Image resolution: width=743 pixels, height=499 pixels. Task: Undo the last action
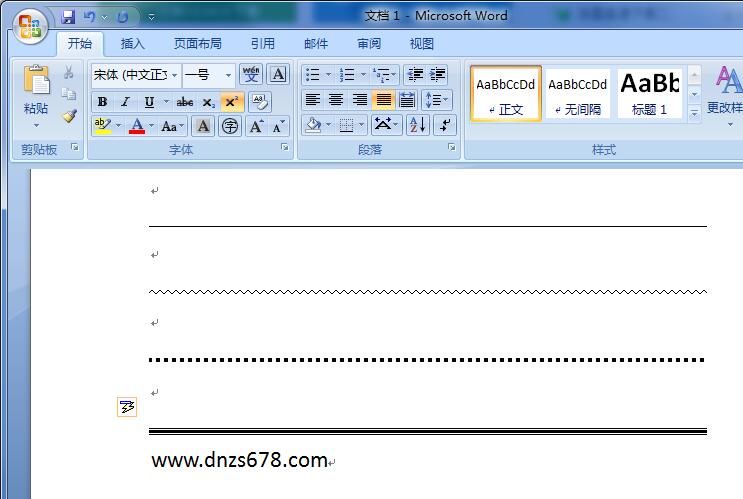click(89, 17)
